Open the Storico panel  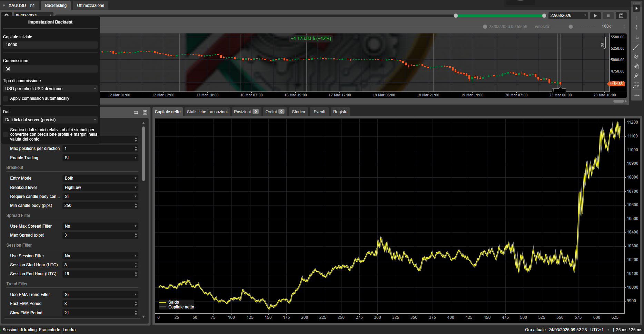tap(298, 112)
